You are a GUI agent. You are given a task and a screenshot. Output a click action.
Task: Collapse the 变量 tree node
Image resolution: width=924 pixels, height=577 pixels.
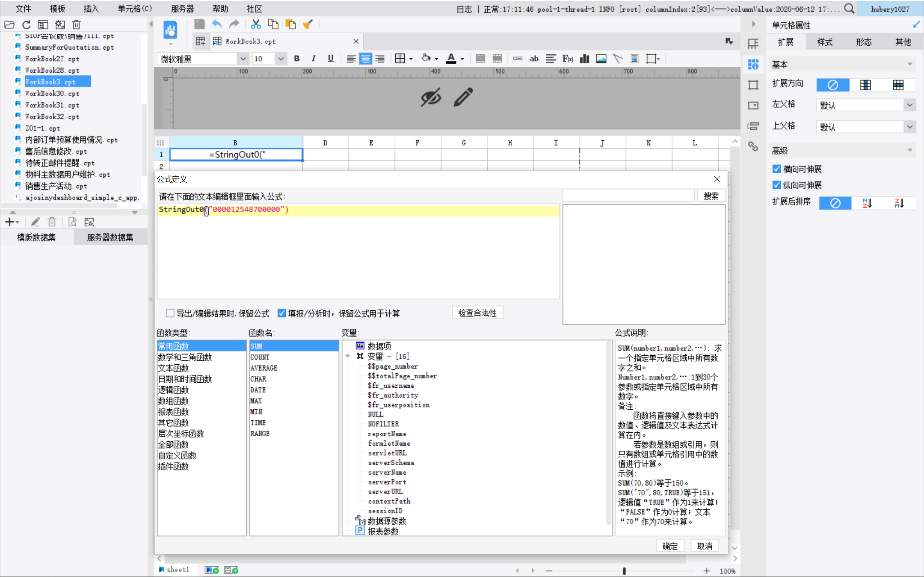pyautogui.click(x=348, y=356)
